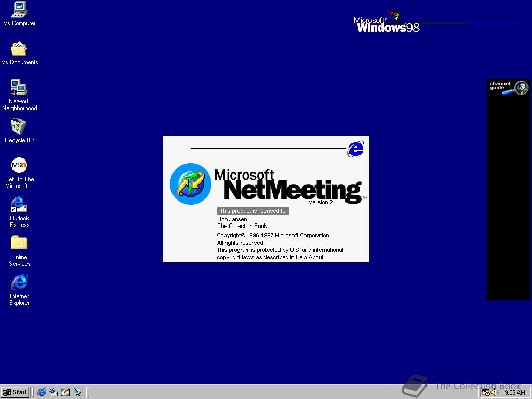Image resolution: width=532 pixels, height=399 pixels.
Task: Click the NetMeeting globe logo on splash
Action: point(191,184)
